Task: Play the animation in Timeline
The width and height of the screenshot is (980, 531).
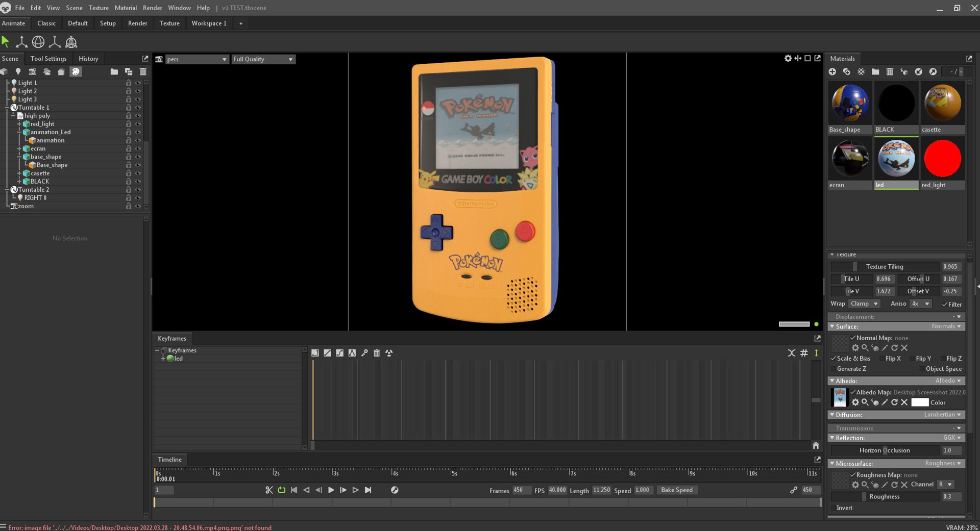Action: 331,490
